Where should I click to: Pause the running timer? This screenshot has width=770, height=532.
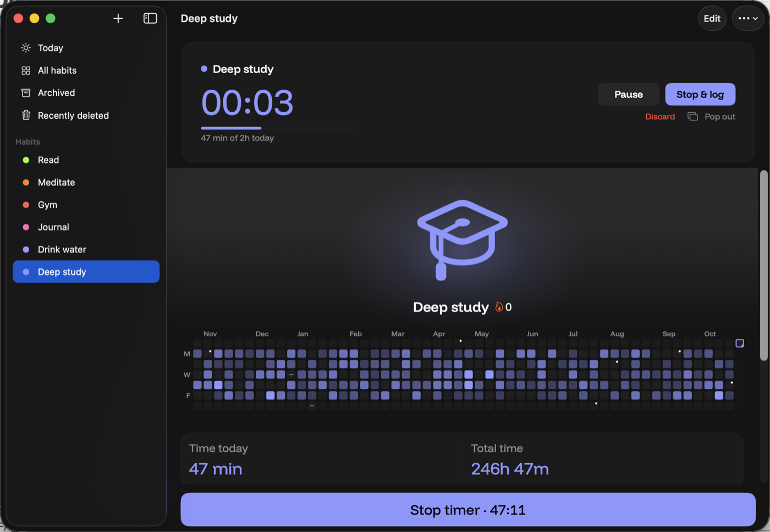pos(629,95)
